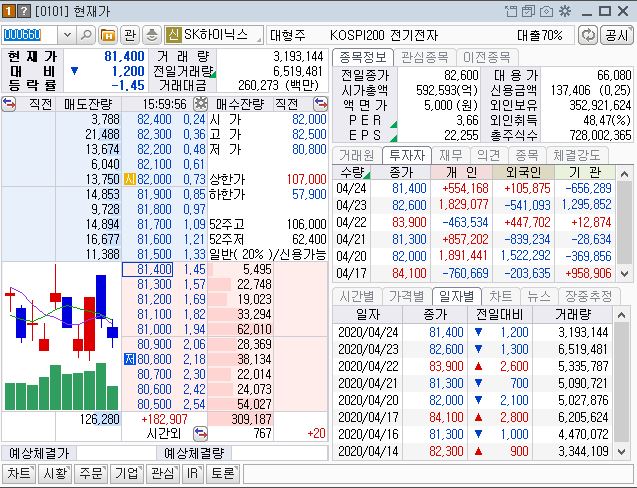The image size is (637, 488).
Task: Click the 기업 button
Action: (127, 473)
